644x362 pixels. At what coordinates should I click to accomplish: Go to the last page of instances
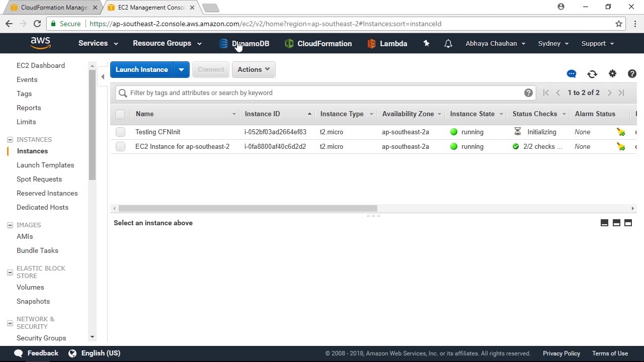pos(621,93)
